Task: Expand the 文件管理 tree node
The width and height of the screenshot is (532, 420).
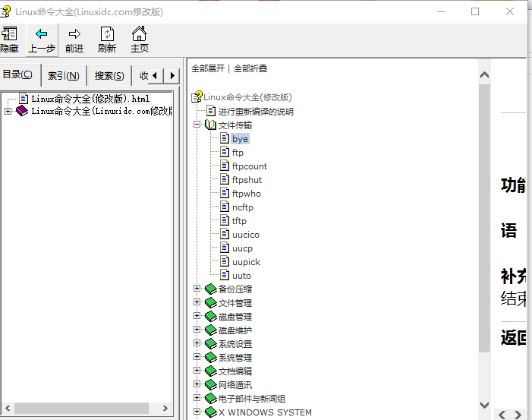Action: (x=197, y=302)
